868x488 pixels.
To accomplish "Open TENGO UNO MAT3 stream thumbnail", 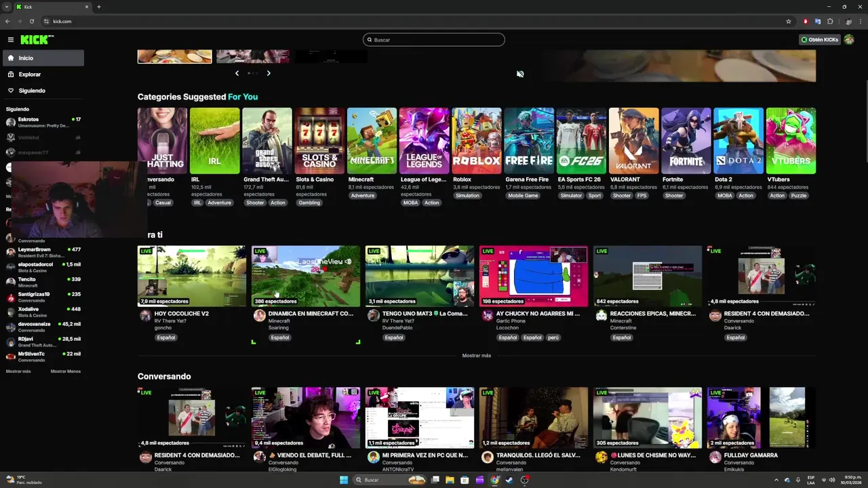I will click(x=420, y=276).
